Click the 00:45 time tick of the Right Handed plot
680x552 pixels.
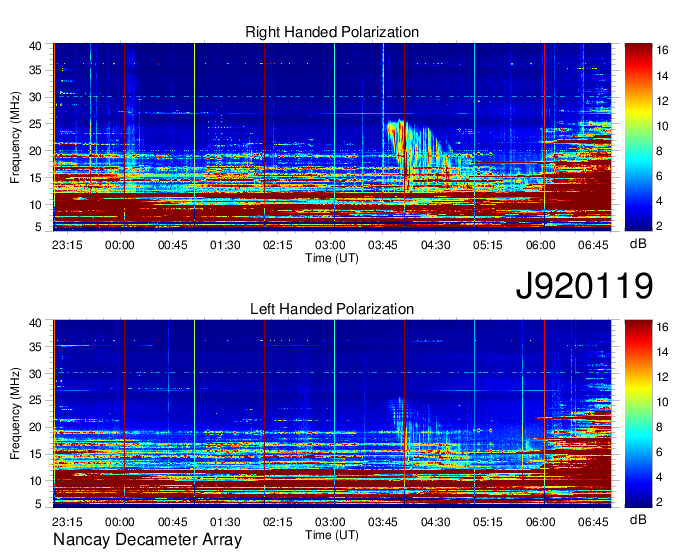point(173,245)
